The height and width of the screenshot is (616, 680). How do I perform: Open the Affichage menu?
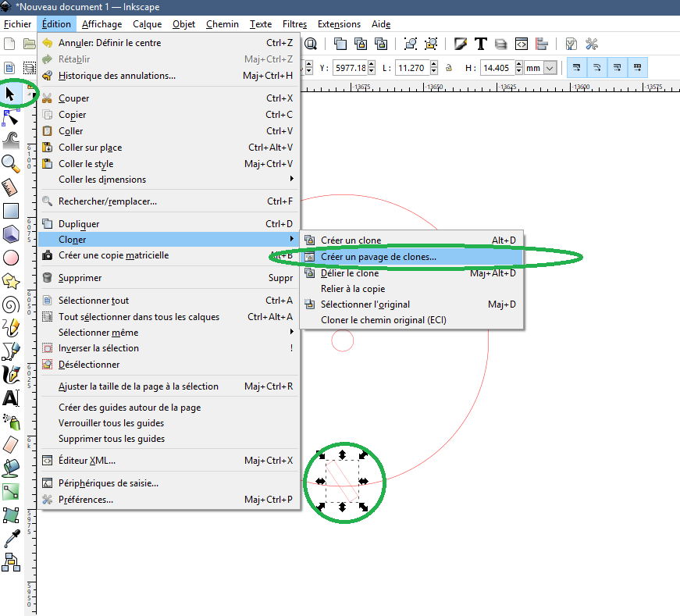(102, 24)
